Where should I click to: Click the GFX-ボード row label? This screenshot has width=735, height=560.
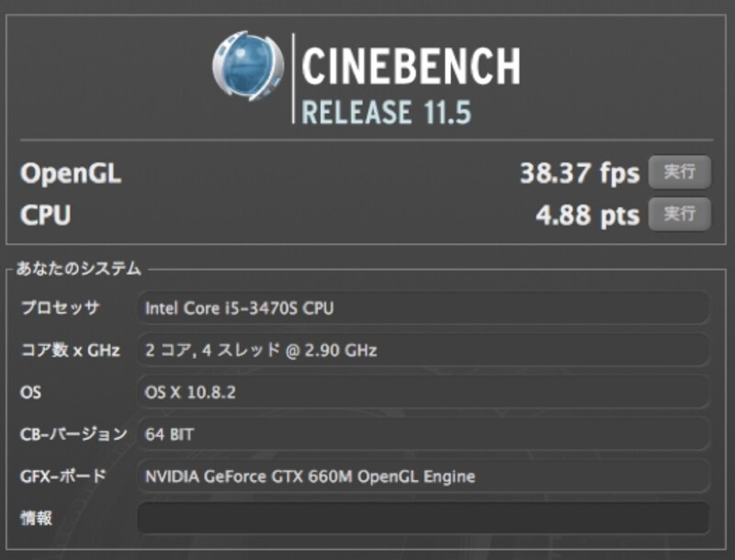pyautogui.click(x=63, y=476)
